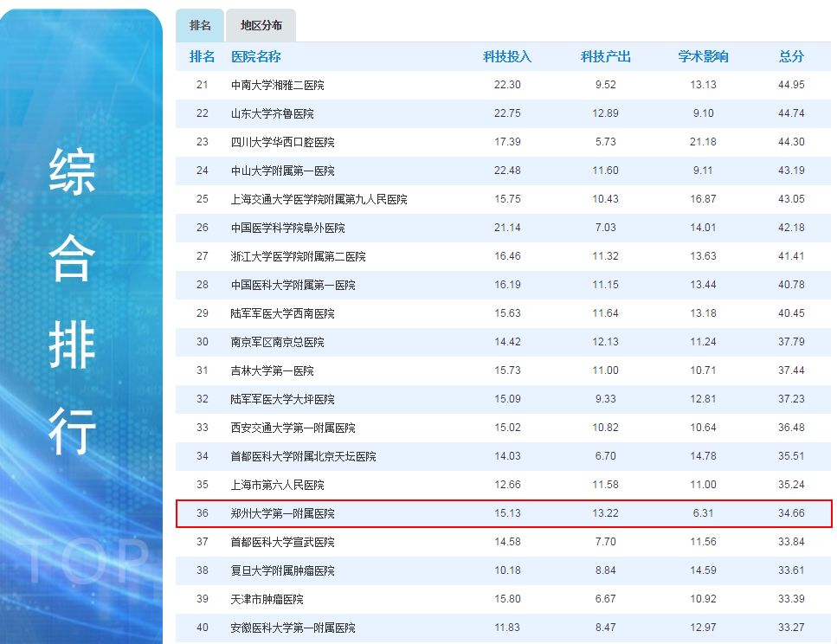Click total score 42.18
The width and height of the screenshot is (837, 644).
pyautogui.click(x=791, y=228)
